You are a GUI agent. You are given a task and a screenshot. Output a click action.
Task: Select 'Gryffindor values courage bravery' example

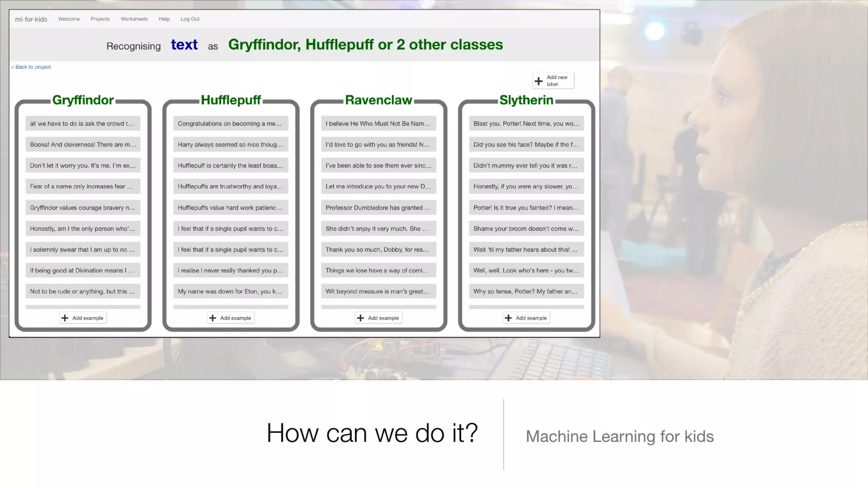coord(83,208)
